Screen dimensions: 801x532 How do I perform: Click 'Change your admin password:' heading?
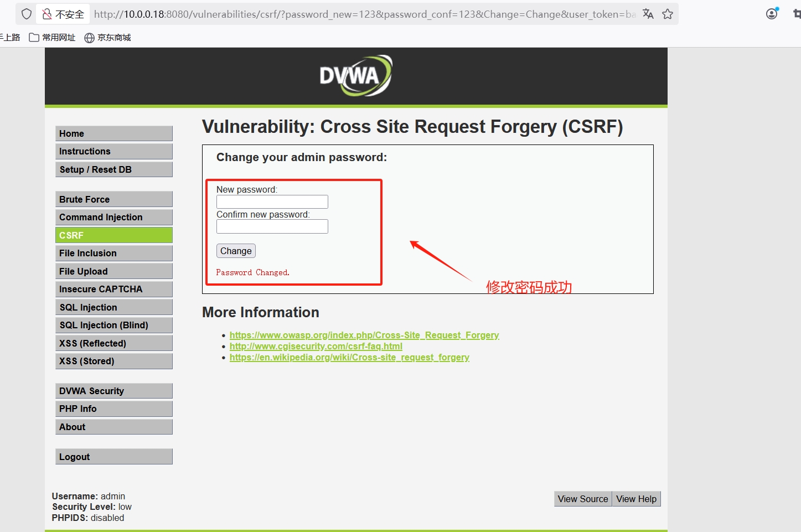[302, 157]
